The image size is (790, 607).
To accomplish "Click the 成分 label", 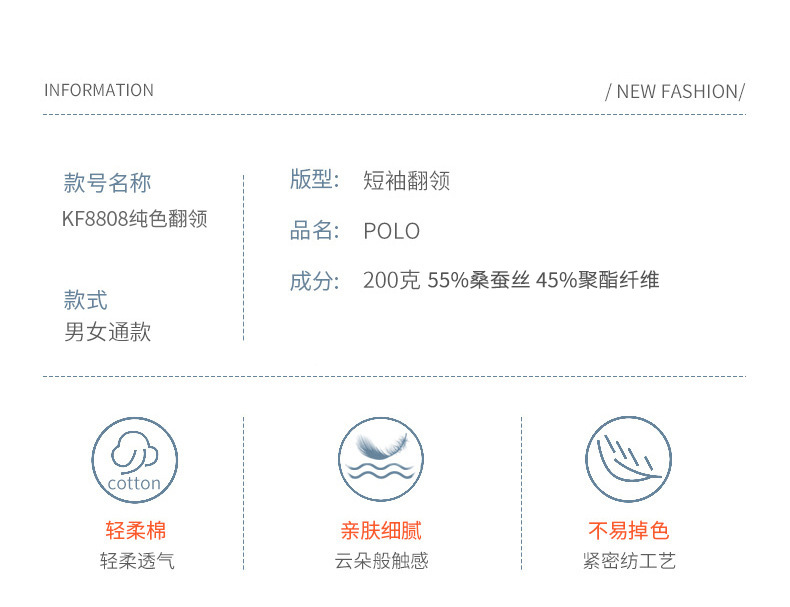I will click(x=314, y=281).
